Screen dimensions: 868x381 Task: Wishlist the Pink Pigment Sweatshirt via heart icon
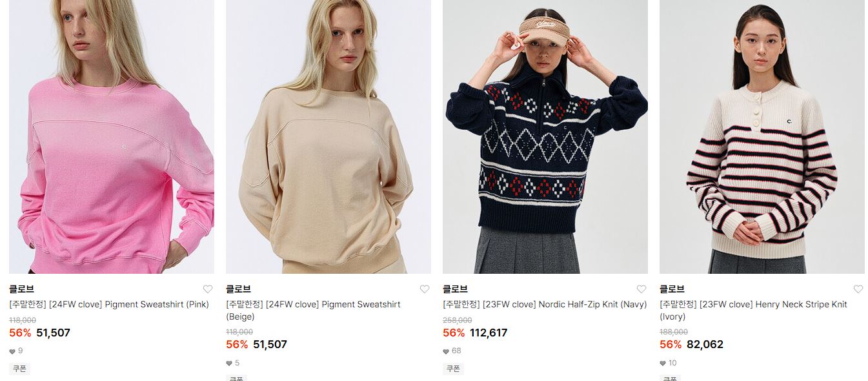208,289
